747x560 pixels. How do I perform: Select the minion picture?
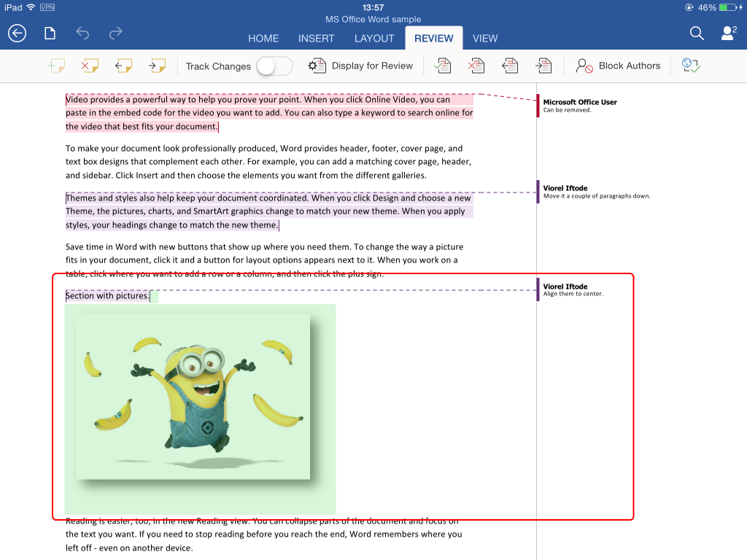(193, 397)
